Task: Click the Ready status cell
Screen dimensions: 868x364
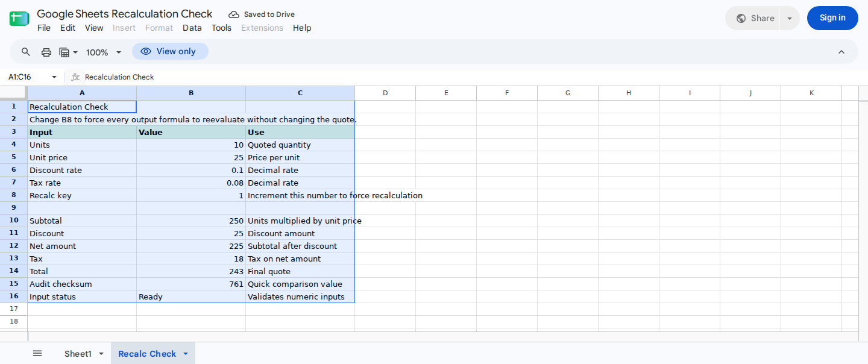Action: point(191,297)
